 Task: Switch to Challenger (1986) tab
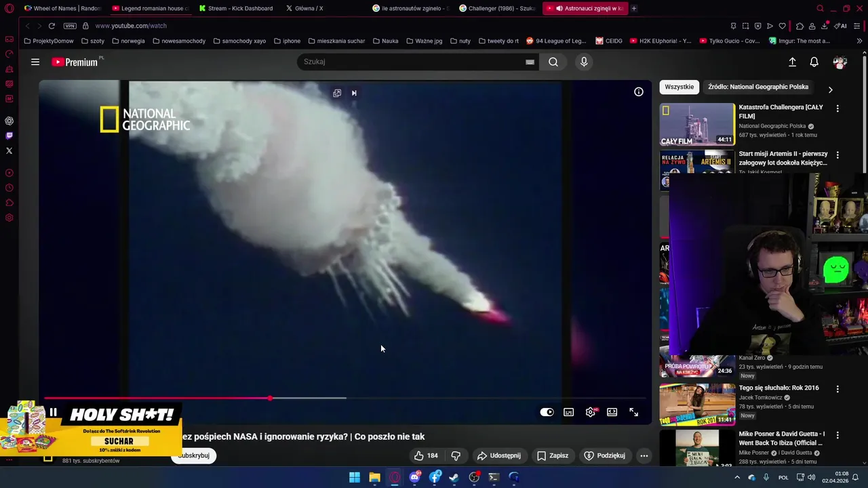497,8
